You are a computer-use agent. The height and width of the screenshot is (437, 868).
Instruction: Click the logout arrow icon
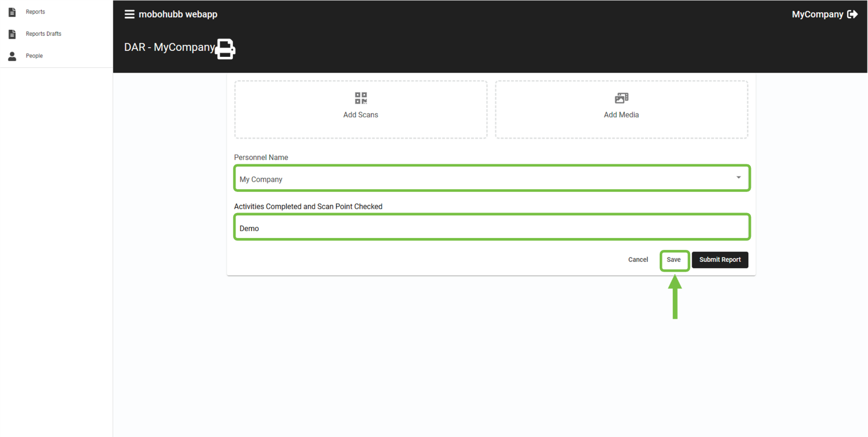(x=852, y=15)
